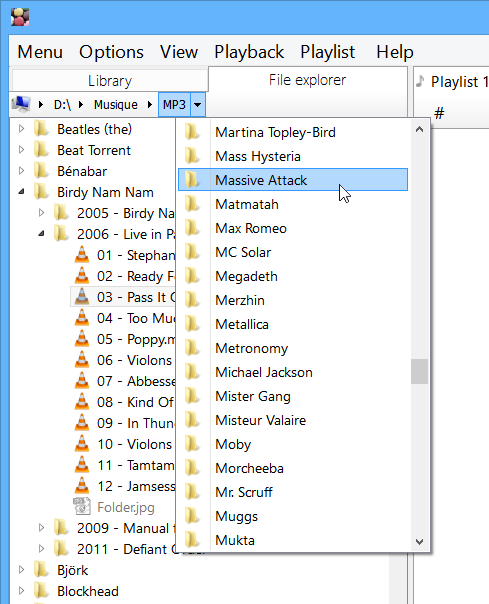
Task: Expand the Björk folder
Action: click(x=22, y=569)
